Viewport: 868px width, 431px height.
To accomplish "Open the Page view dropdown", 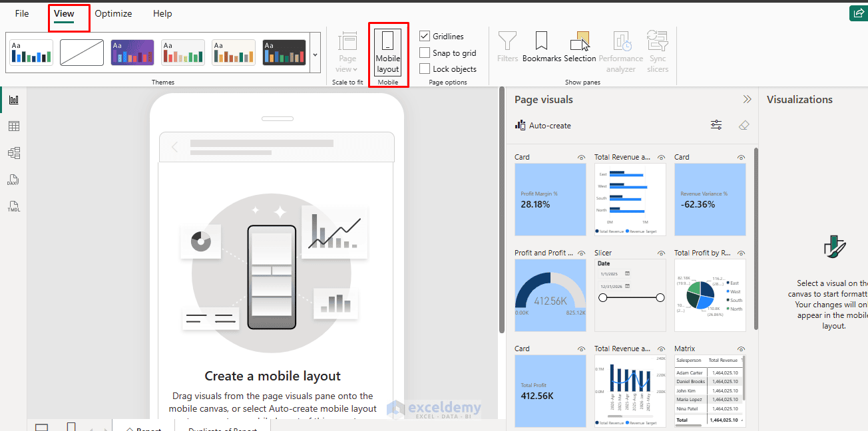I will click(347, 53).
